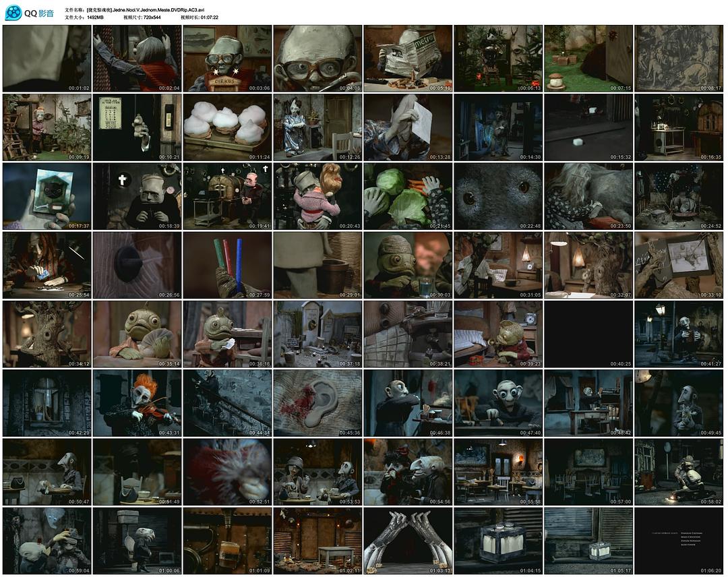This screenshot has height=577, width=728.
Task: Open the 00:07:15 green lawn thumbnail
Action: pos(588,59)
